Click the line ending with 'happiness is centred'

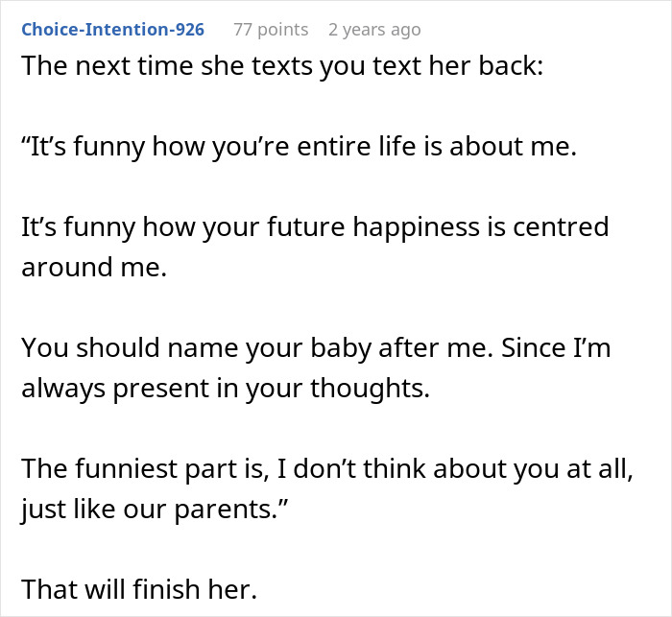[315, 227]
